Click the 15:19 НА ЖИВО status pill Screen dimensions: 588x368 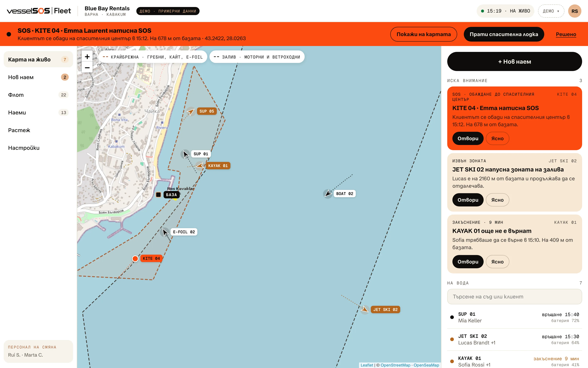coord(505,11)
